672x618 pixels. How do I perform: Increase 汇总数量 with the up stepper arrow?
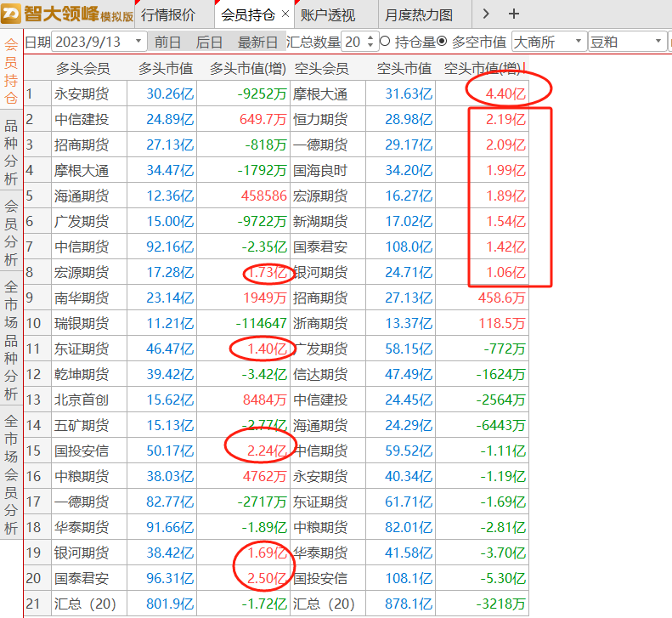point(370,37)
